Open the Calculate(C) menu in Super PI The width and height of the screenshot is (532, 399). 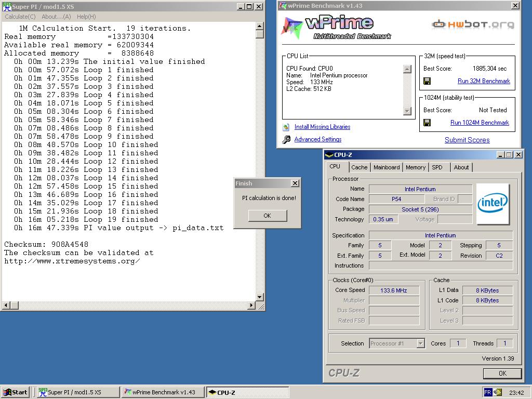tap(20, 17)
